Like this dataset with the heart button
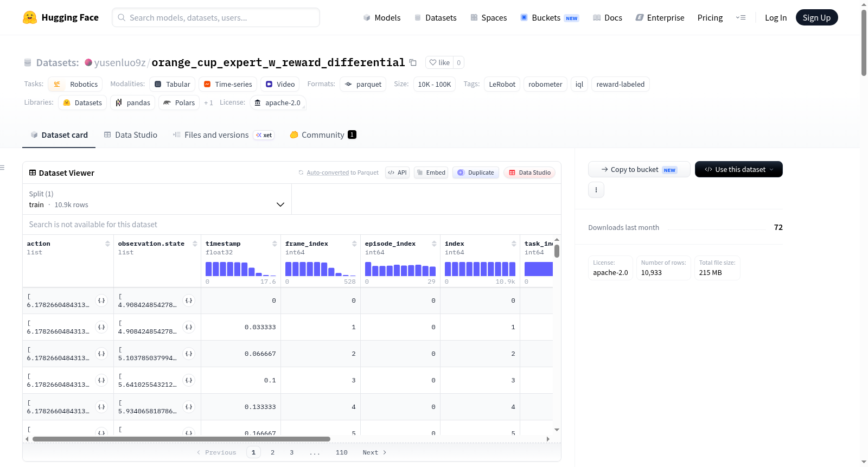The width and height of the screenshot is (868, 467). (439, 62)
